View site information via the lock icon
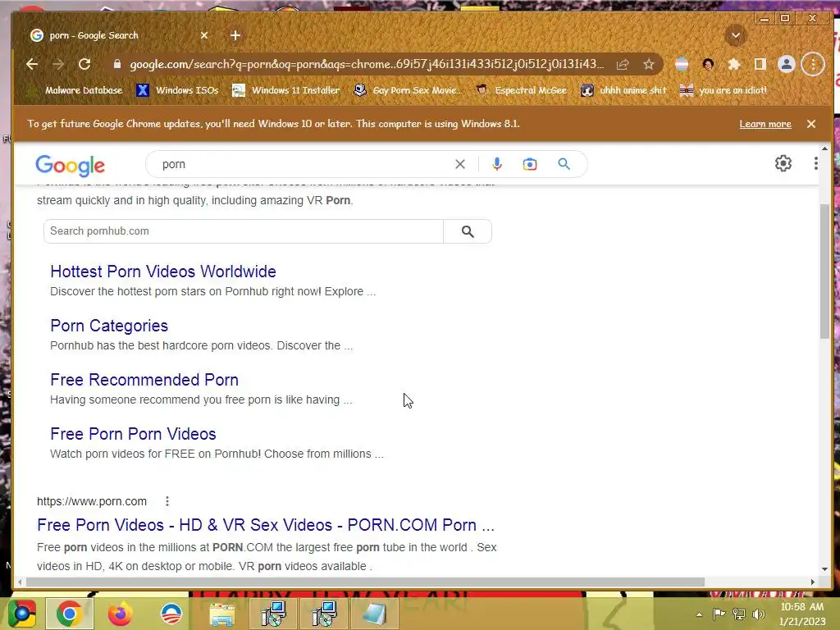Image resolution: width=840 pixels, height=630 pixels. pyautogui.click(x=116, y=64)
